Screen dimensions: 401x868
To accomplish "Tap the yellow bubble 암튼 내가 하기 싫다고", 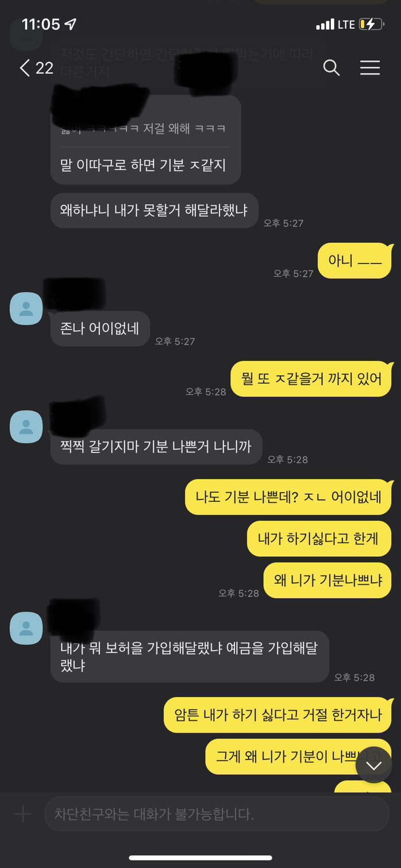I will (278, 715).
